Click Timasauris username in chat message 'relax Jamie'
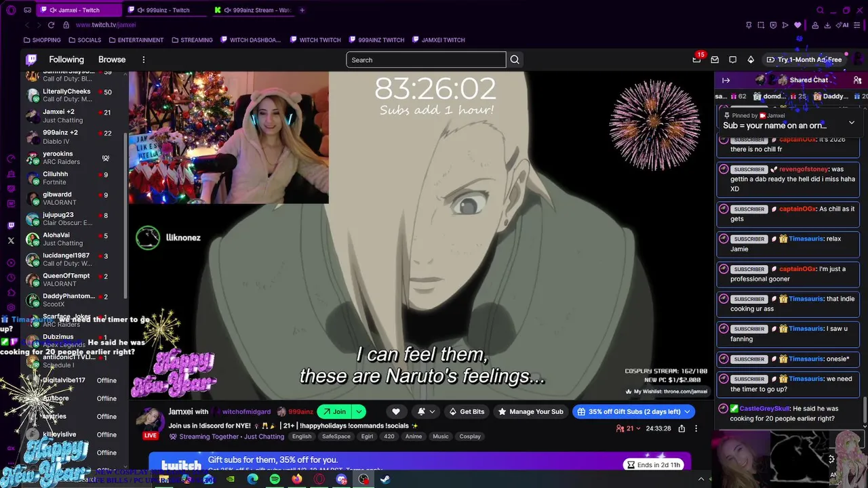 point(805,239)
